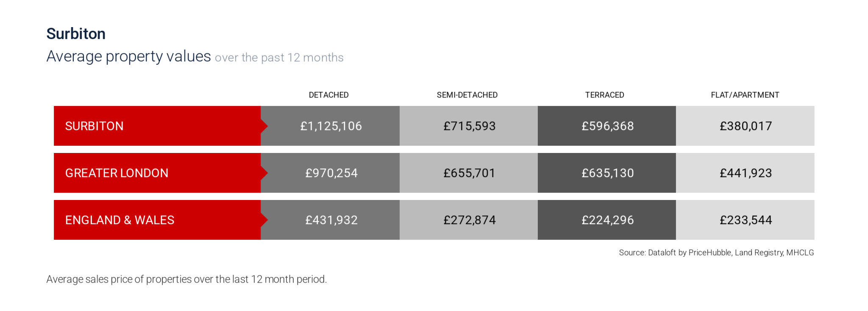
Task: Click the SEMI-DETACHED column header
Action: (x=467, y=95)
